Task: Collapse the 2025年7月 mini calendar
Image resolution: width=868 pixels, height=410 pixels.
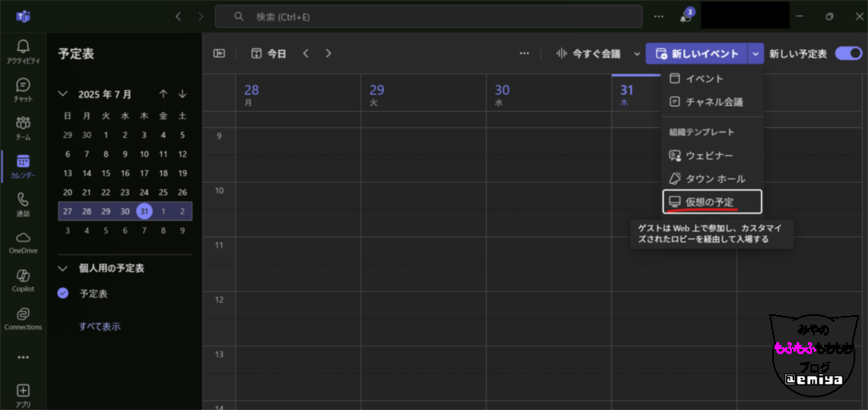Action: tap(63, 94)
